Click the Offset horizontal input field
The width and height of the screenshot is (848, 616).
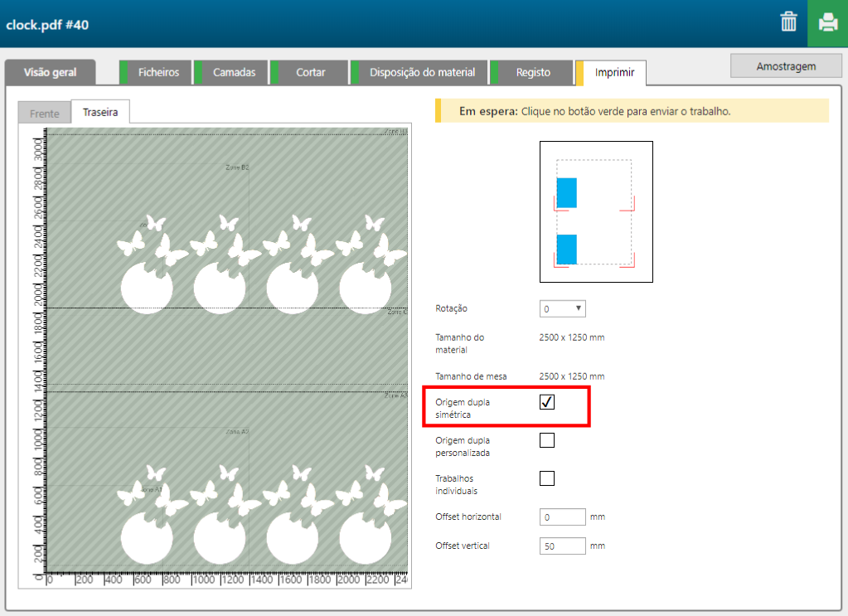pos(562,517)
